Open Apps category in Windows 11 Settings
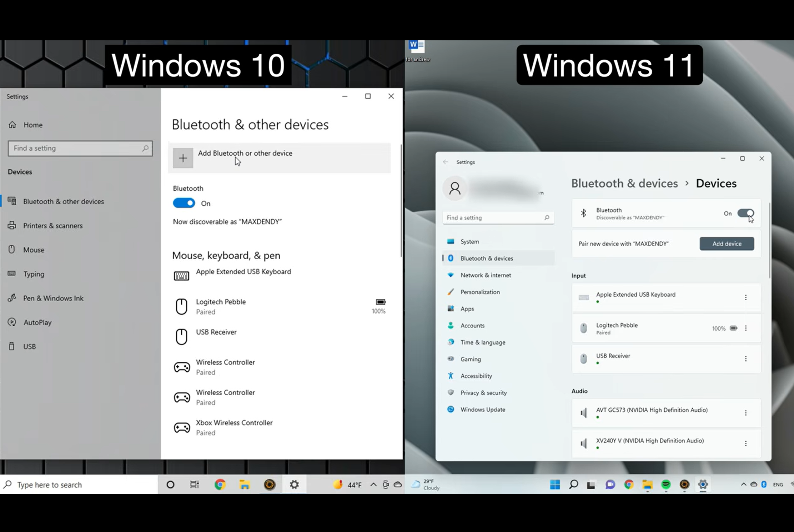The width and height of the screenshot is (794, 532). pyautogui.click(x=498, y=308)
